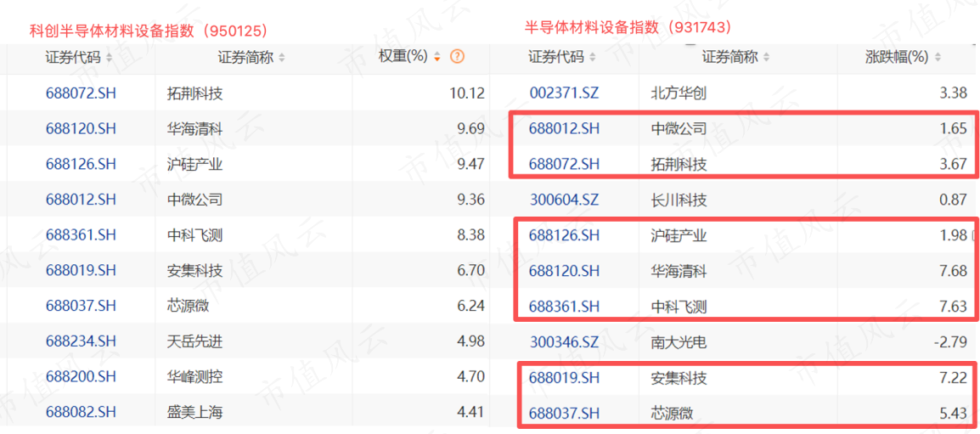Select the 盛美上海 name cell
980x434 pixels.
coord(195,412)
